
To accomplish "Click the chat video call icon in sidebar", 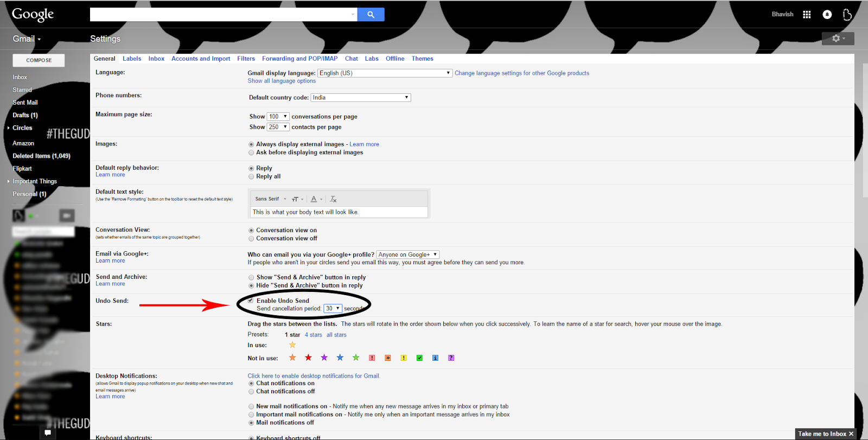I will coord(67,215).
